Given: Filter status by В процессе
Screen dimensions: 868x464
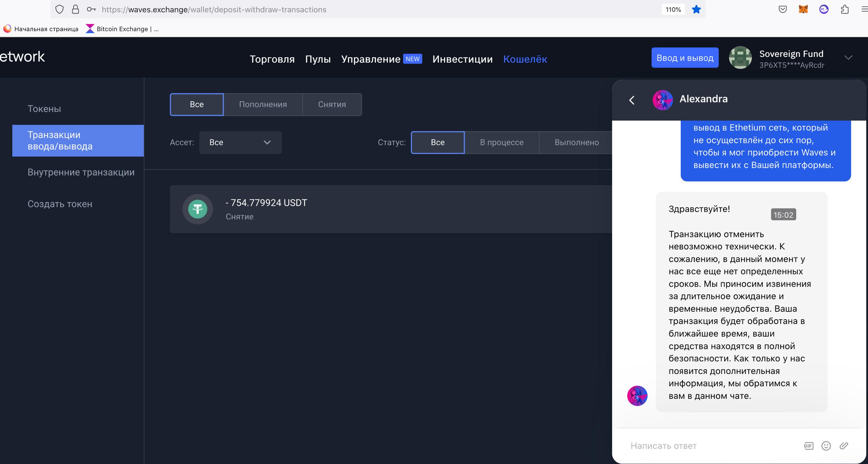Looking at the screenshot, I should 501,142.
